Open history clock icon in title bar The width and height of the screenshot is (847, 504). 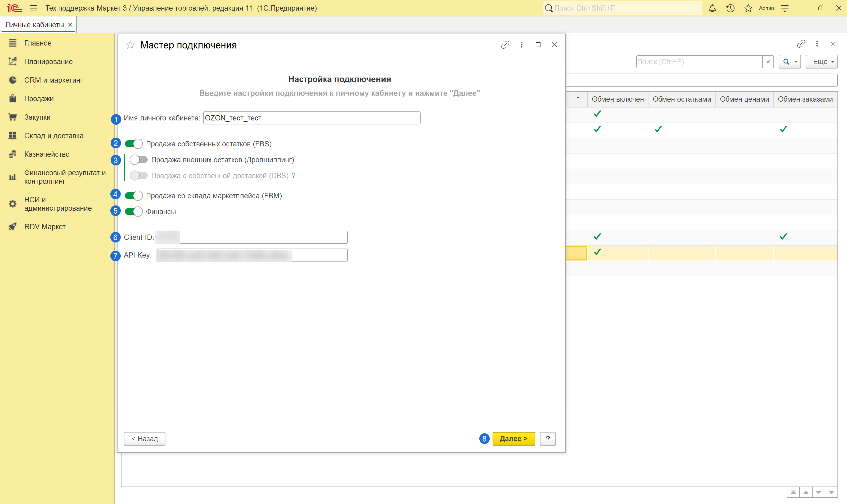click(x=730, y=8)
